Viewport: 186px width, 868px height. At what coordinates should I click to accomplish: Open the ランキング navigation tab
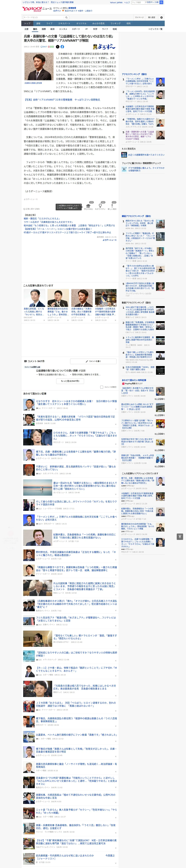[115, 23]
